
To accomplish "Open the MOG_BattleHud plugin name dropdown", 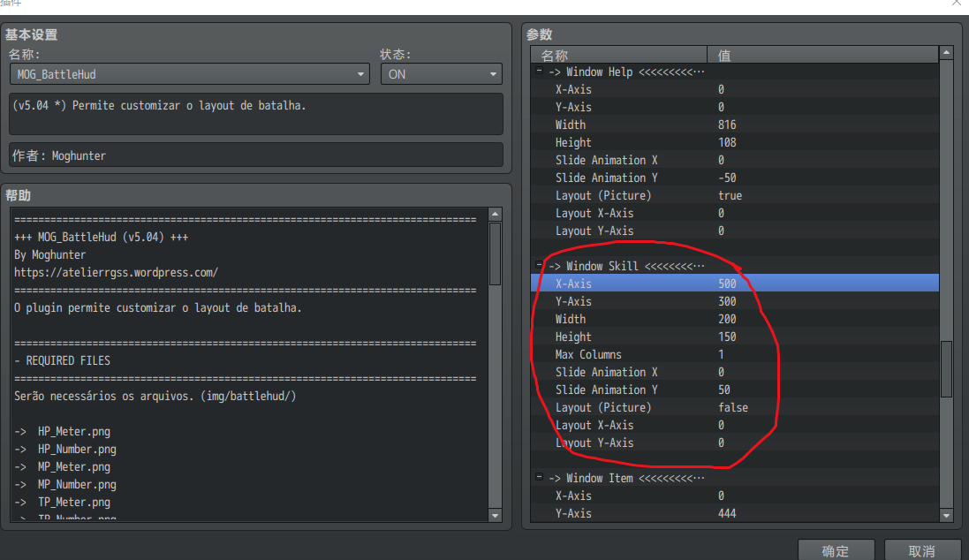I will click(189, 74).
